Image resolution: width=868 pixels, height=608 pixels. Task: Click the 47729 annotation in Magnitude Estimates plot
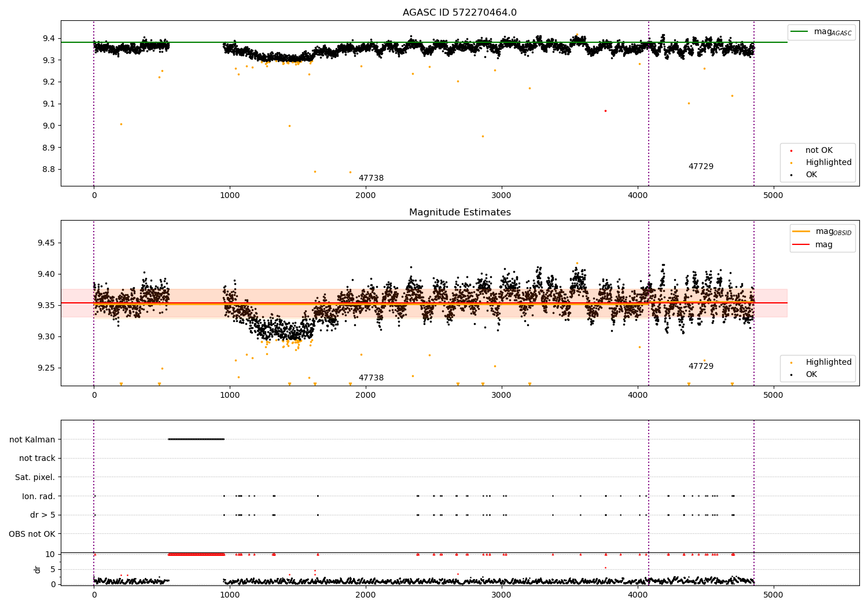point(701,367)
